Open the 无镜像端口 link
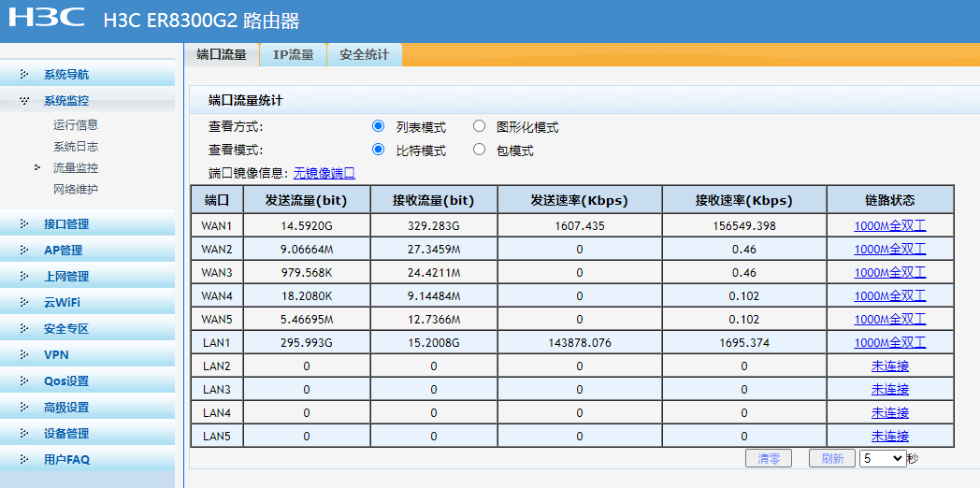Image resolution: width=980 pixels, height=488 pixels. click(324, 173)
